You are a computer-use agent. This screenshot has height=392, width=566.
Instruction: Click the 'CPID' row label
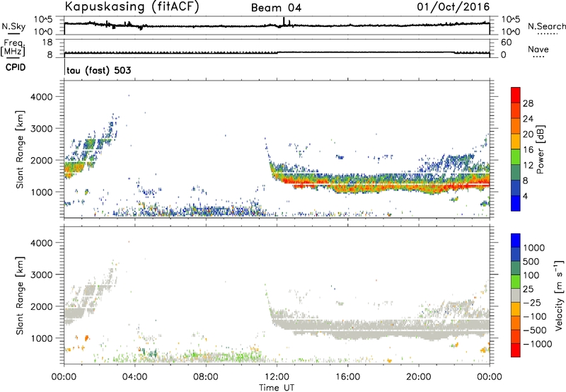click(x=16, y=67)
